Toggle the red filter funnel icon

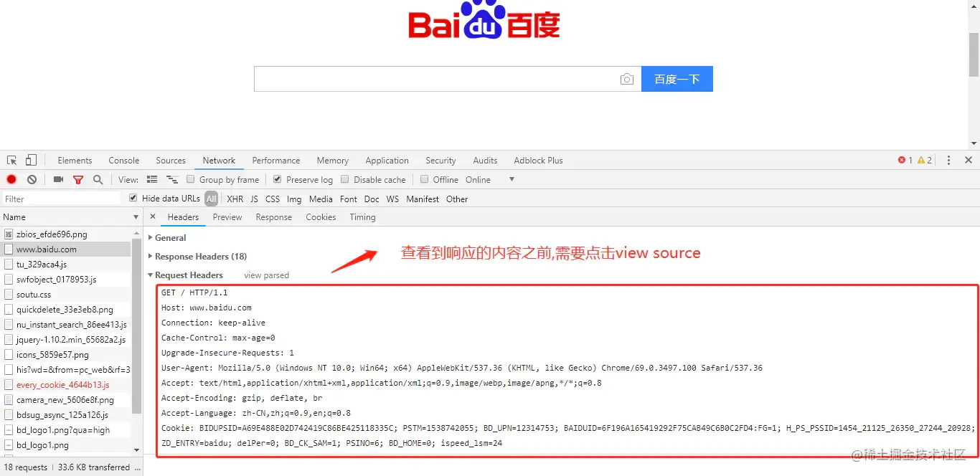tap(77, 180)
